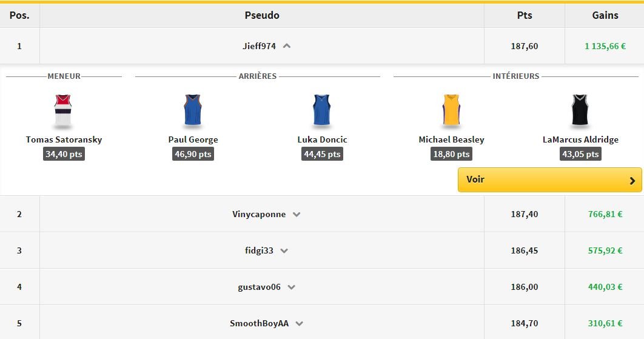The image size is (644, 339).
Task: Click the Pseudo column header
Action: 262,15
